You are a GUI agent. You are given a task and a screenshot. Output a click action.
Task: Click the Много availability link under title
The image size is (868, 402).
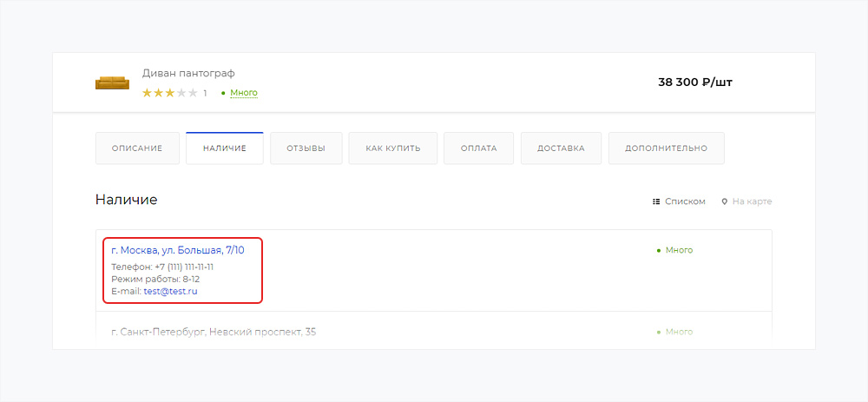243,93
